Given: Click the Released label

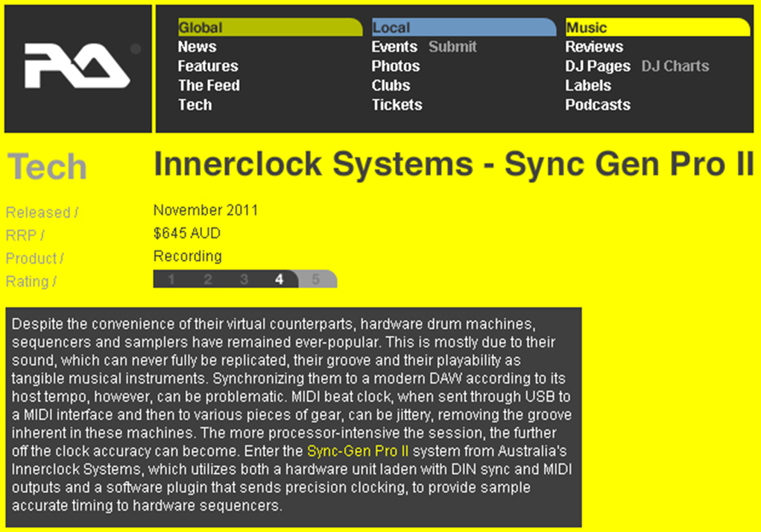Looking at the screenshot, I should [42, 212].
